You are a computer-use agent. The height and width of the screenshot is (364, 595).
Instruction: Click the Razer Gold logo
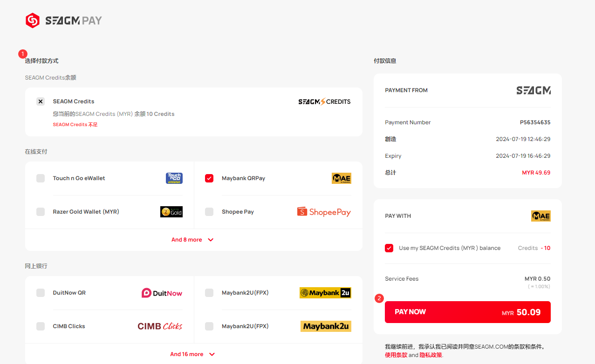171,212
